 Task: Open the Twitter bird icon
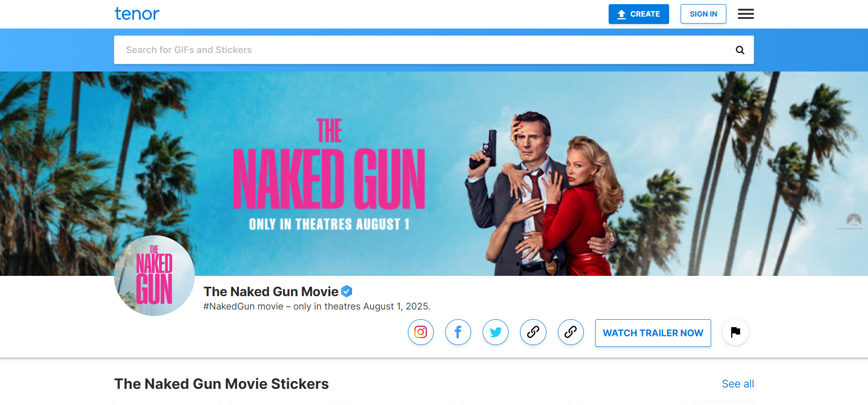(495, 332)
